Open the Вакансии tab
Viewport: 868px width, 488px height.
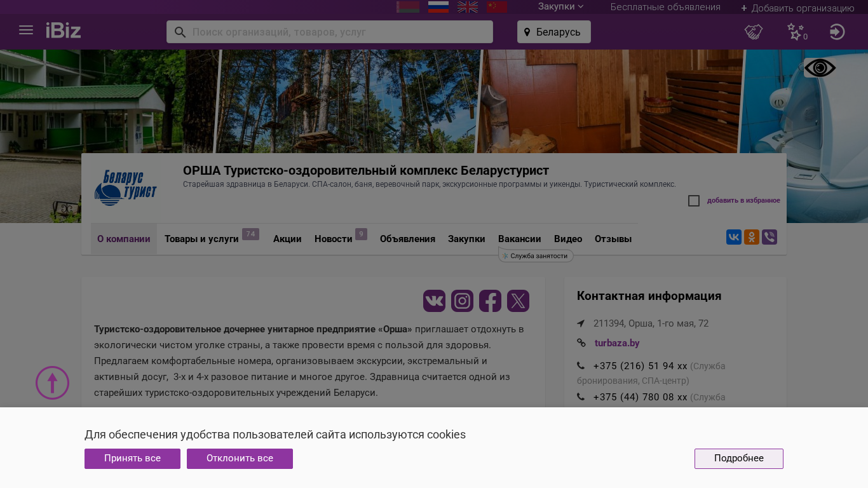pyautogui.click(x=520, y=239)
